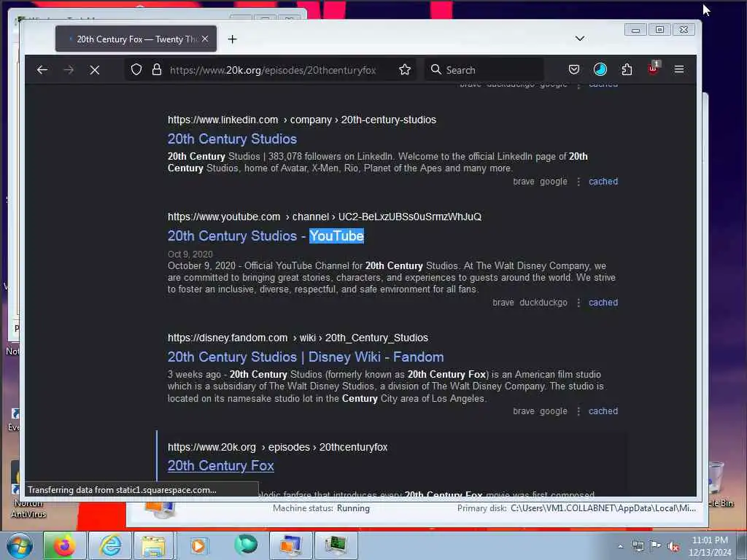Go back to the previous page
Image resolution: width=747 pixels, height=560 pixels.
(42, 70)
